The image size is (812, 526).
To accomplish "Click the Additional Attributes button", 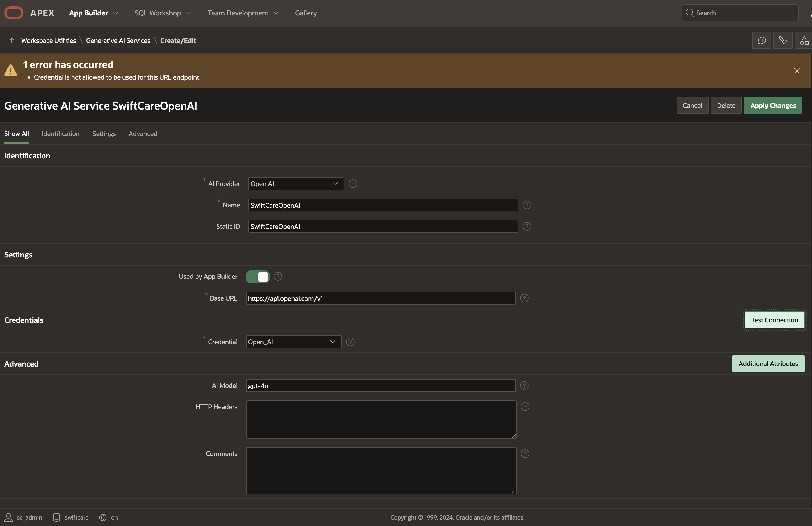I will [x=768, y=364].
